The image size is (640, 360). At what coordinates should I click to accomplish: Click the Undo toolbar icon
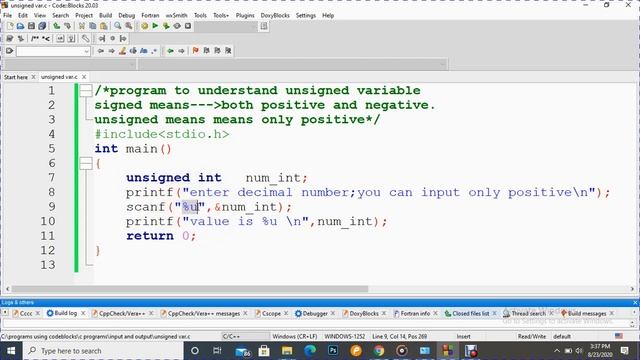pyautogui.click(x=57, y=26)
